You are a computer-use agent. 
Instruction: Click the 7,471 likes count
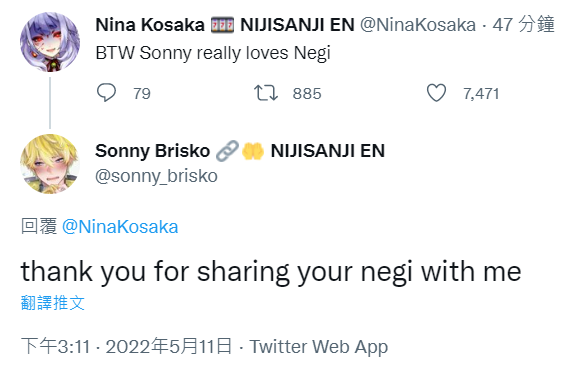click(481, 94)
